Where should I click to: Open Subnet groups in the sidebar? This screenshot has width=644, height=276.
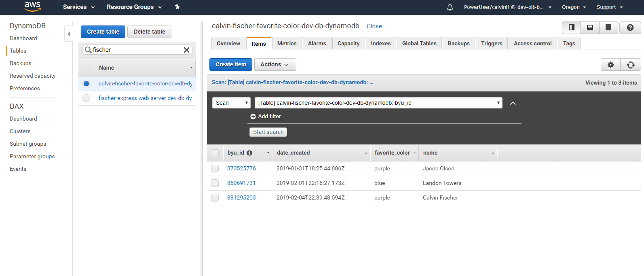tap(28, 144)
